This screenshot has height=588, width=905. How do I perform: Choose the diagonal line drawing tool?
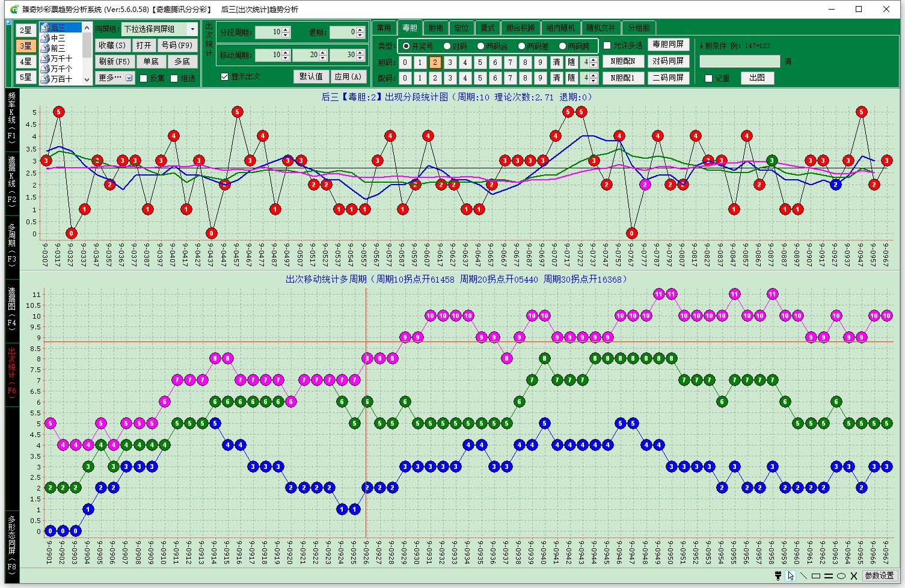pos(803,575)
